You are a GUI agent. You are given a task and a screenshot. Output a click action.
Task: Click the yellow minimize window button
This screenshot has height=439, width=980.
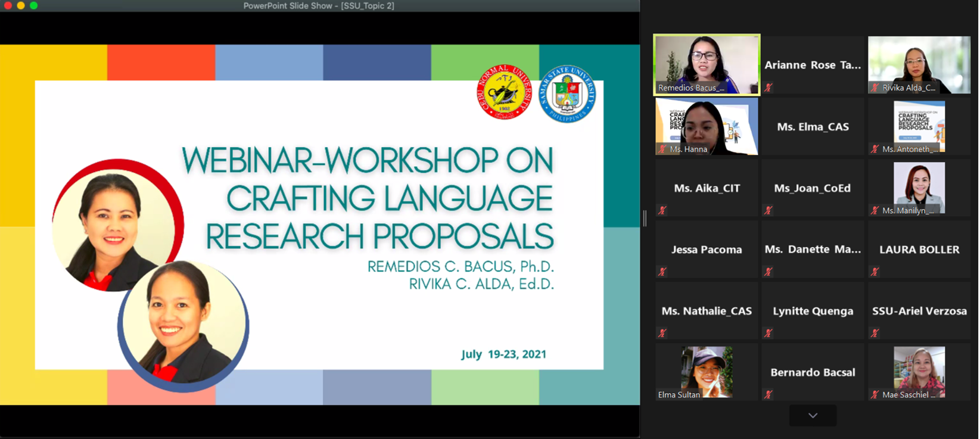(x=21, y=5)
